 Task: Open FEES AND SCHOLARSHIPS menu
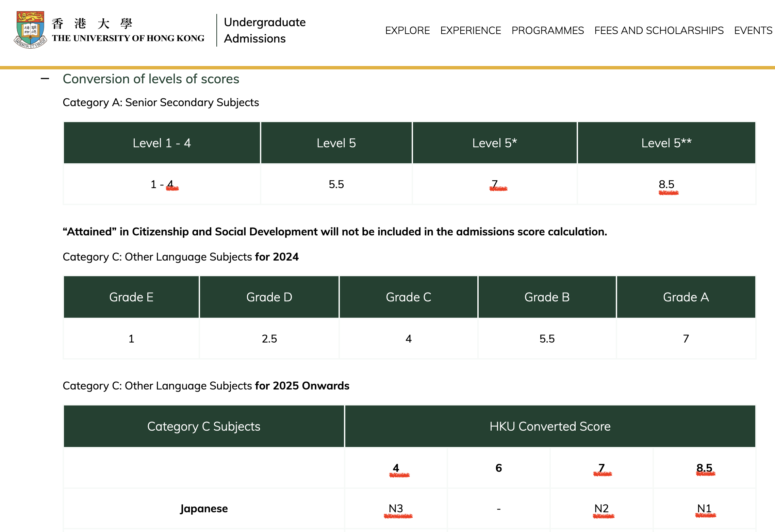[659, 31]
